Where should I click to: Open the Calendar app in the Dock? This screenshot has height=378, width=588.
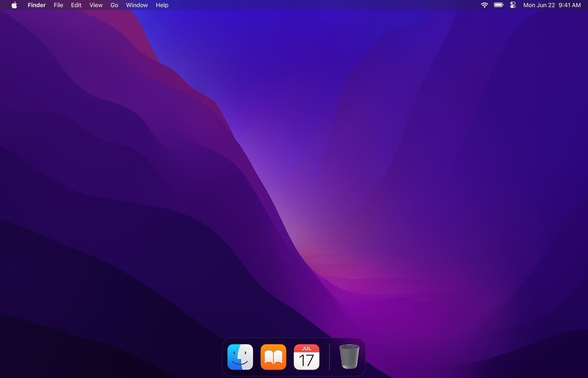tap(307, 357)
